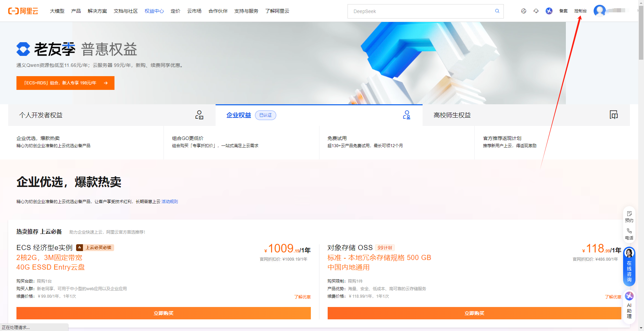Viewport: 644px width, 331px height.
Task: Open the 控制台 console link
Action: click(580, 11)
